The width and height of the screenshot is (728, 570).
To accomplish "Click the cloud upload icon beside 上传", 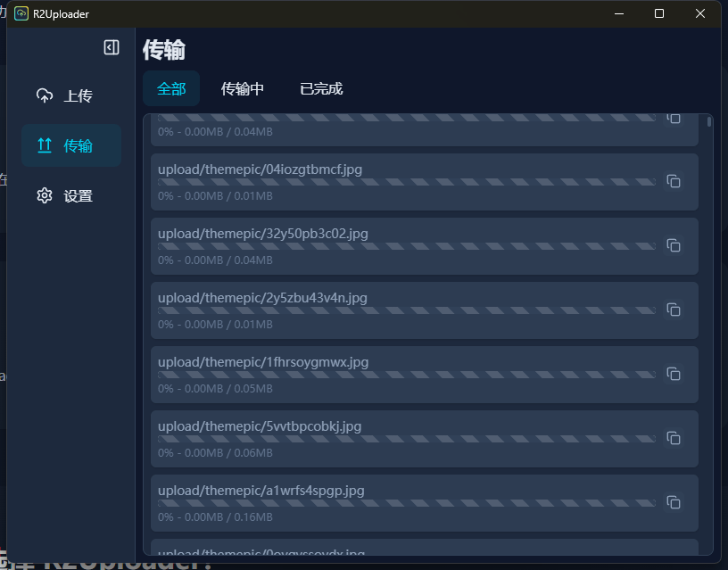I will coord(45,95).
